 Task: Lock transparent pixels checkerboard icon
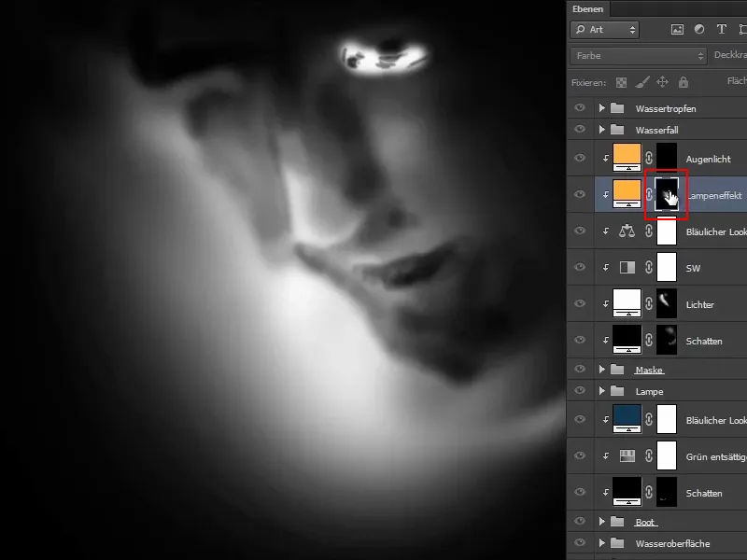coord(621,82)
